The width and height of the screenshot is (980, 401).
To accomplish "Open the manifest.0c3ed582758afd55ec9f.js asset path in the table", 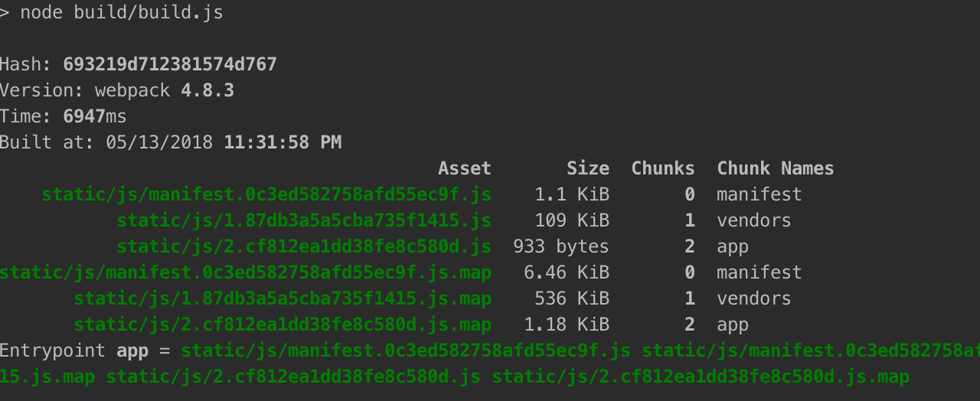I will (266, 194).
